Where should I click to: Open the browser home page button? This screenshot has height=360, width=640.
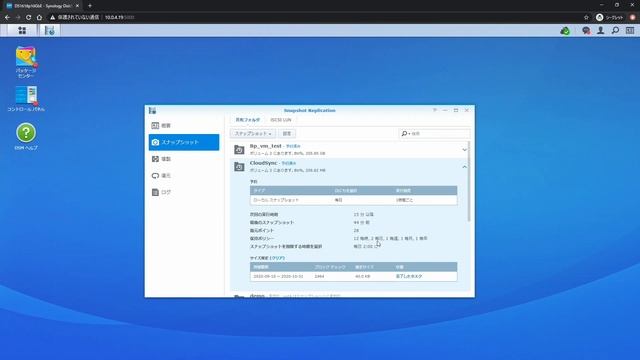point(39,17)
